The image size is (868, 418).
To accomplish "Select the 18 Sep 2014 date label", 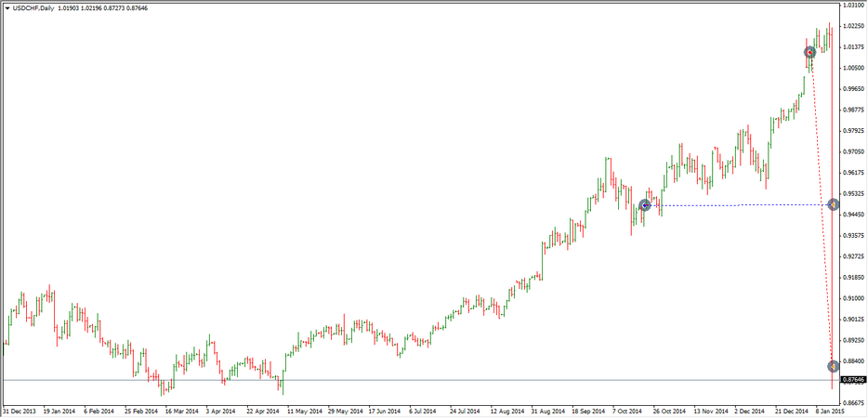I will coord(590,409).
